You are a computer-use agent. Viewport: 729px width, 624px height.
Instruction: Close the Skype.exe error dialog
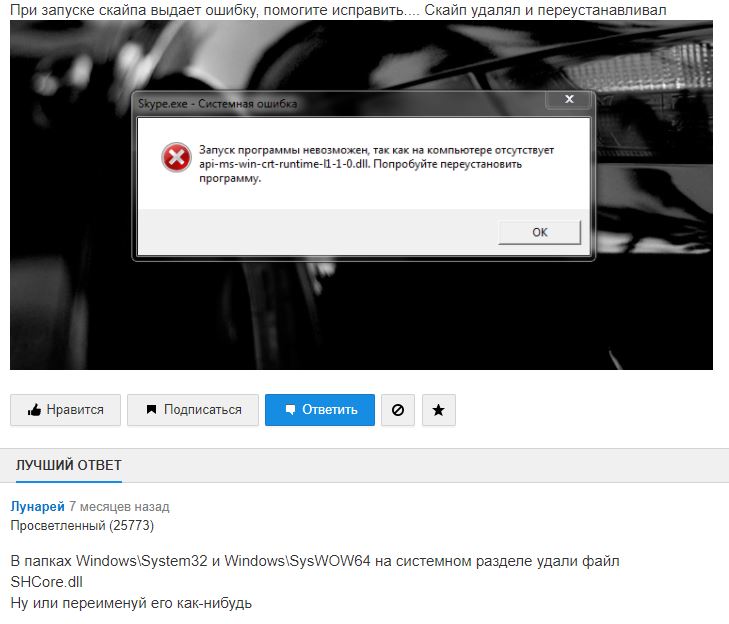[x=569, y=99]
